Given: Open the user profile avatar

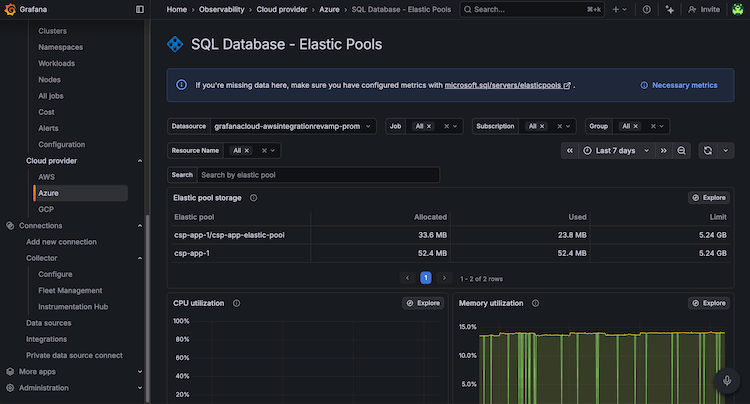Looking at the screenshot, I should click(736, 9).
